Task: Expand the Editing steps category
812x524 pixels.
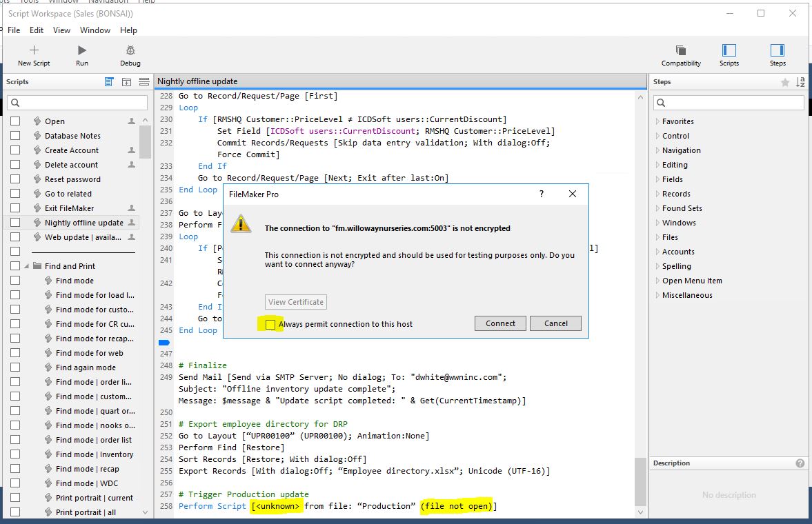Action: point(657,165)
